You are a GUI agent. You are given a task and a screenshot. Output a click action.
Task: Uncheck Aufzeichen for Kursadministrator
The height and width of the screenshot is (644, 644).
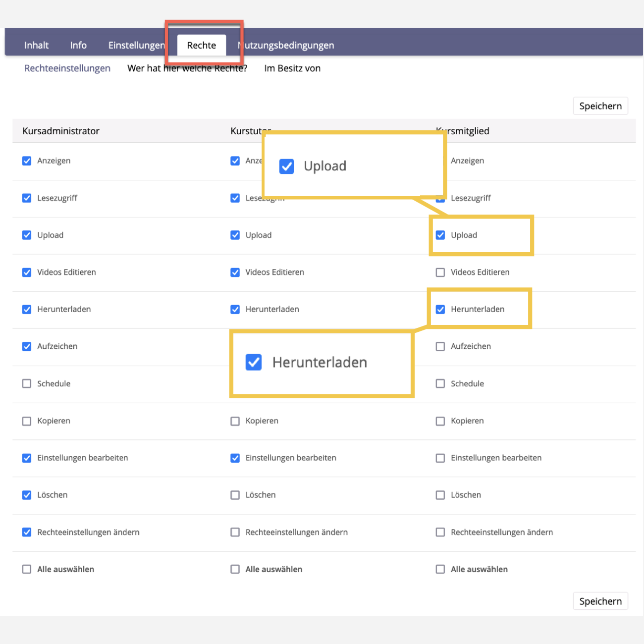click(27, 346)
